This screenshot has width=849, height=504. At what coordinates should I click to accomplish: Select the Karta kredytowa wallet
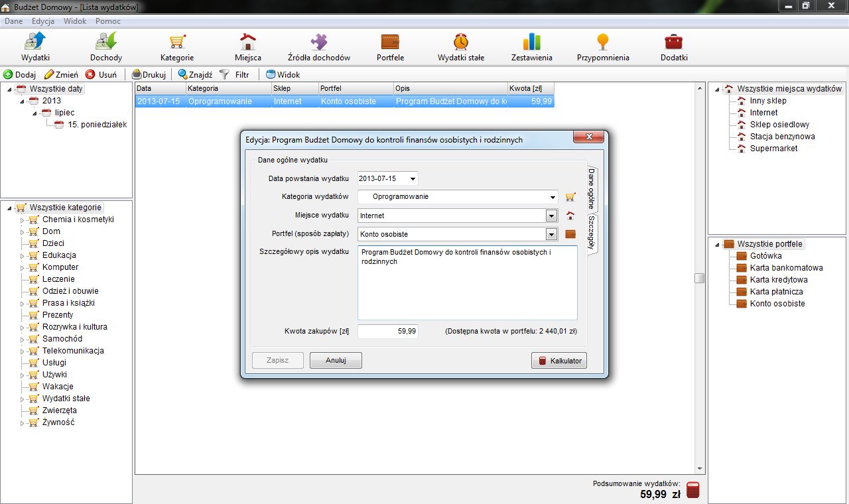pyautogui.click(x=779, y=280)
